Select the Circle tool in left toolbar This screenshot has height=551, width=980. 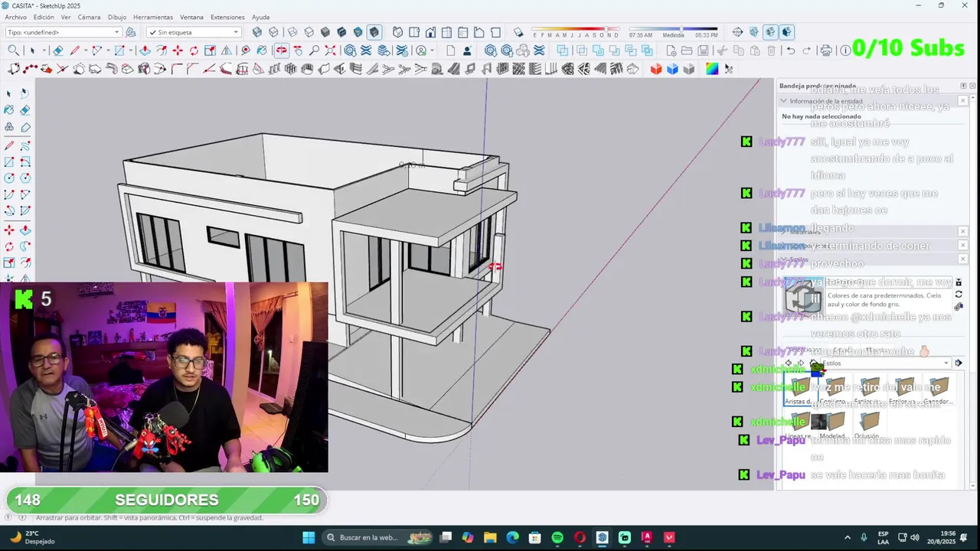tap(9, 178)
